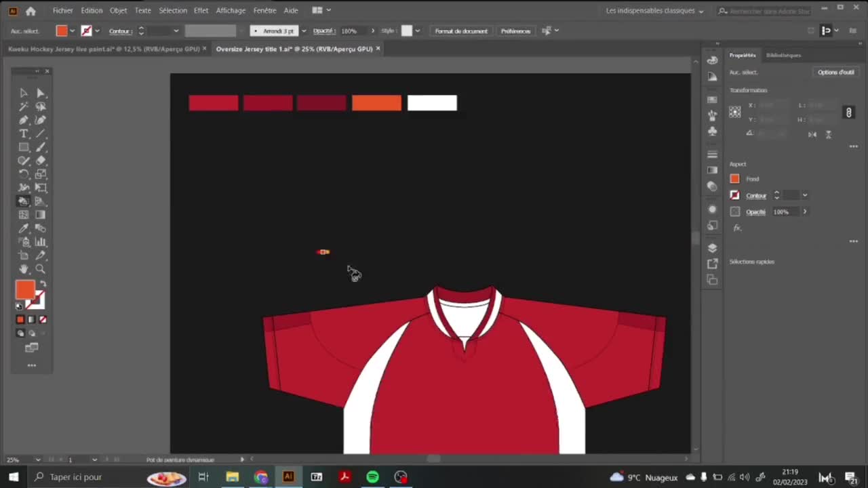868x488 pixels.
Task: Select the Pen tool
Action: point(24,120)
